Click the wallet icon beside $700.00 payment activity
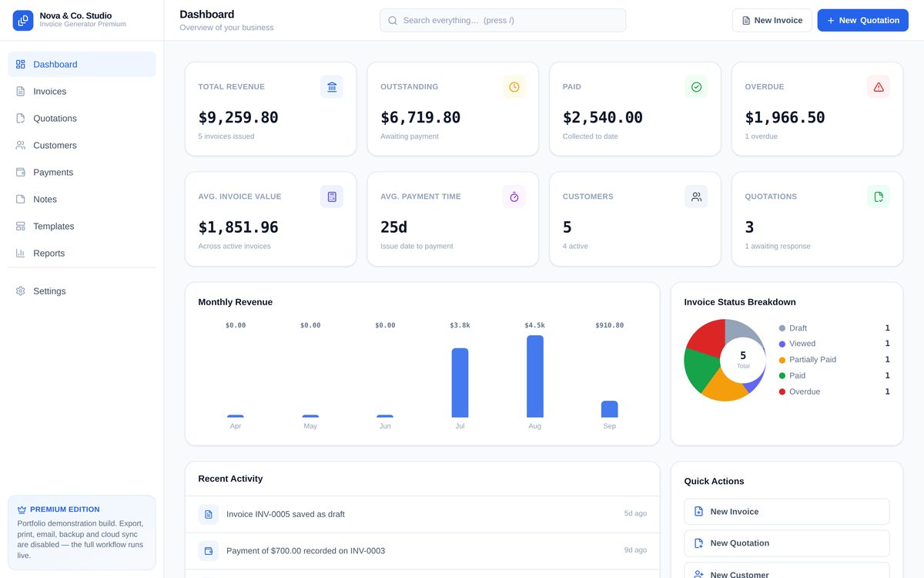 pyautogui.click(x=209, y=551)
